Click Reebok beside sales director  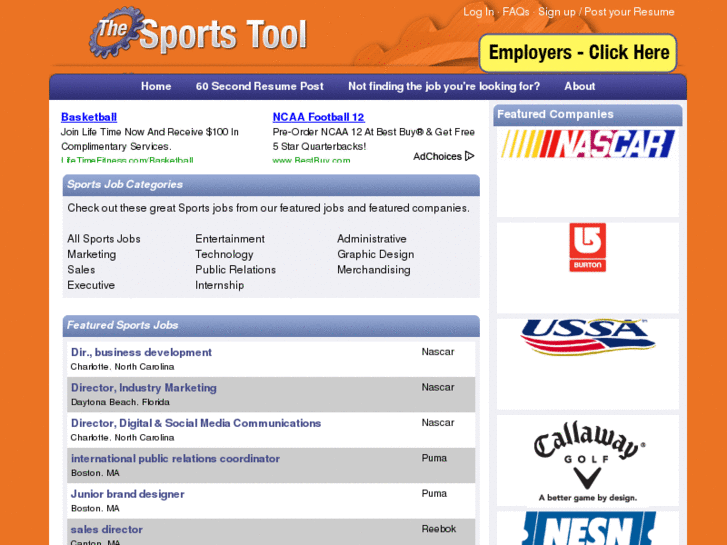pos(439,529)
